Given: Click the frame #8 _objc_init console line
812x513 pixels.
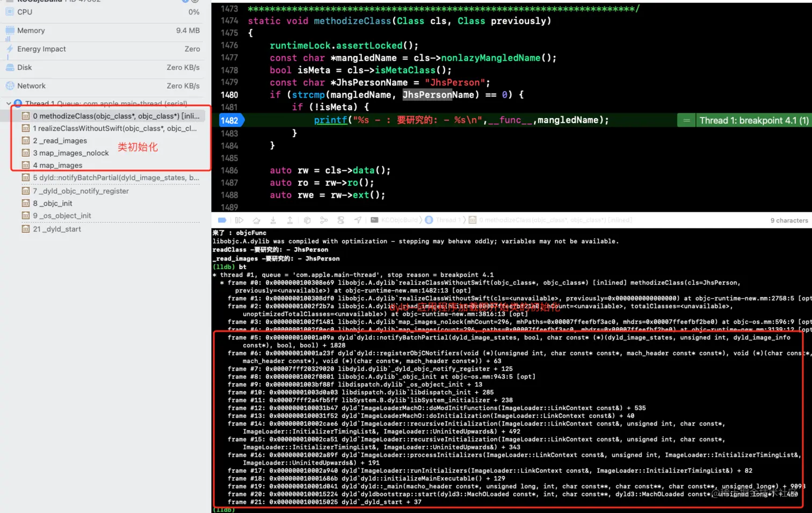Looking at the screenshot, I should click(x=381, y=377).
